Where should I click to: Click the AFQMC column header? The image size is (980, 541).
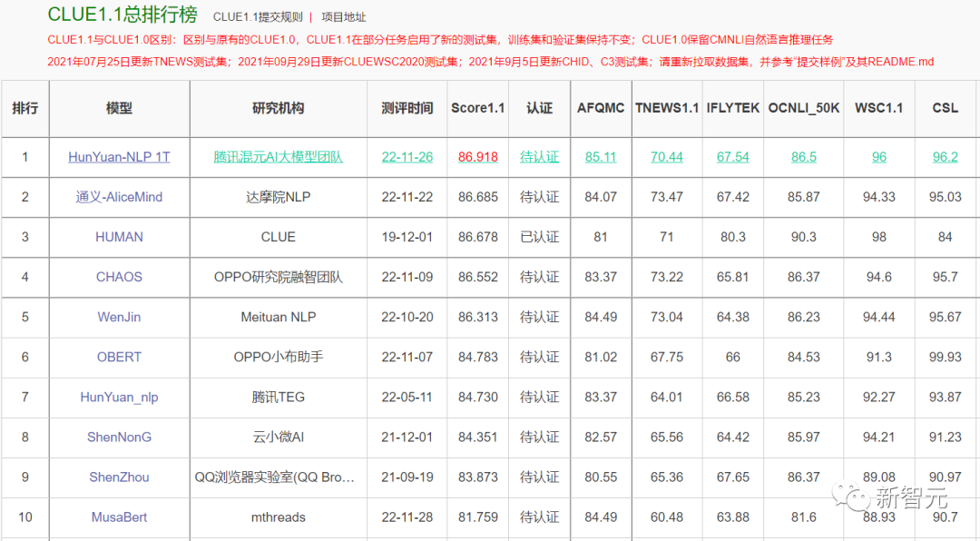(601, 108)
